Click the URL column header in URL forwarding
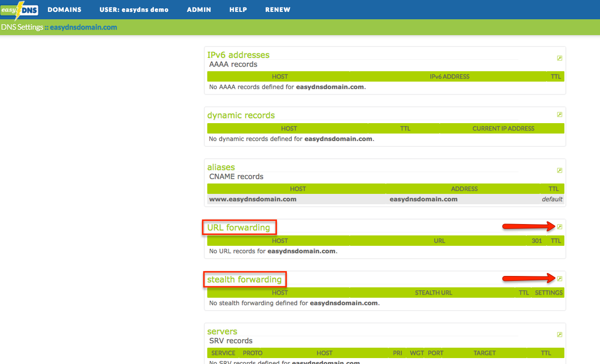The width and height of the screenshot is (600, 364). pos(439,241)
